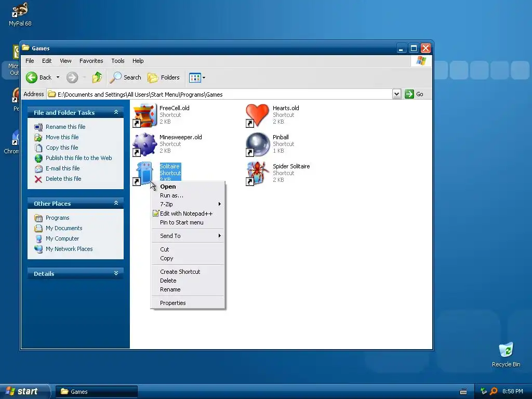532x399 pixels.
Task: Go up one folder level
Action: point(97,77)
